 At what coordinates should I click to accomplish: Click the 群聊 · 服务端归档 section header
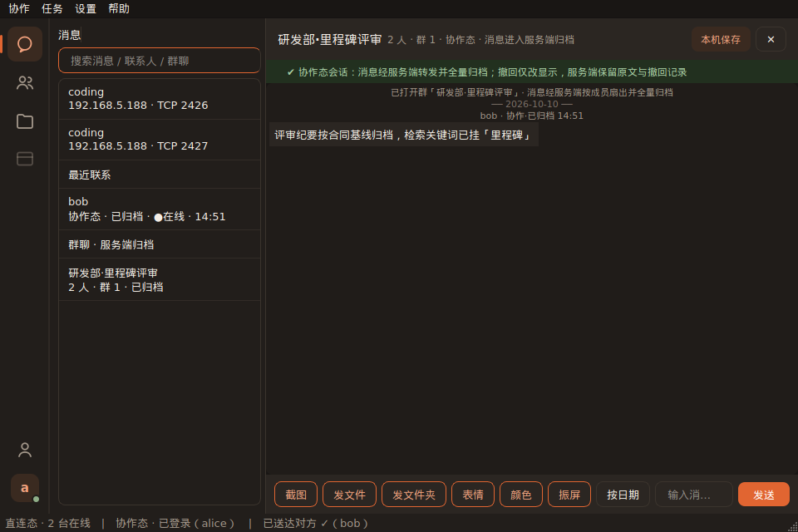tap(160, 244)
